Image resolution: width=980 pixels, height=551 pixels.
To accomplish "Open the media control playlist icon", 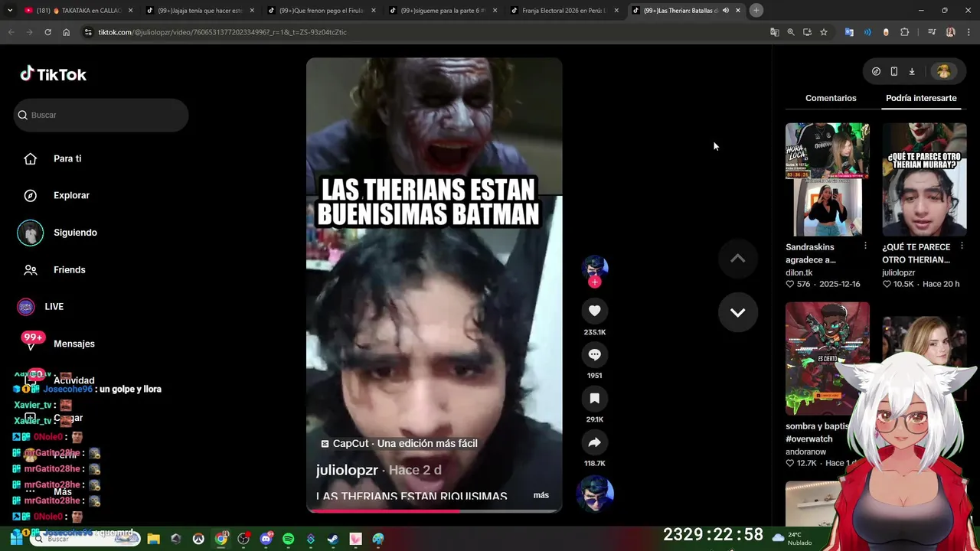I will tap(932, 32).
